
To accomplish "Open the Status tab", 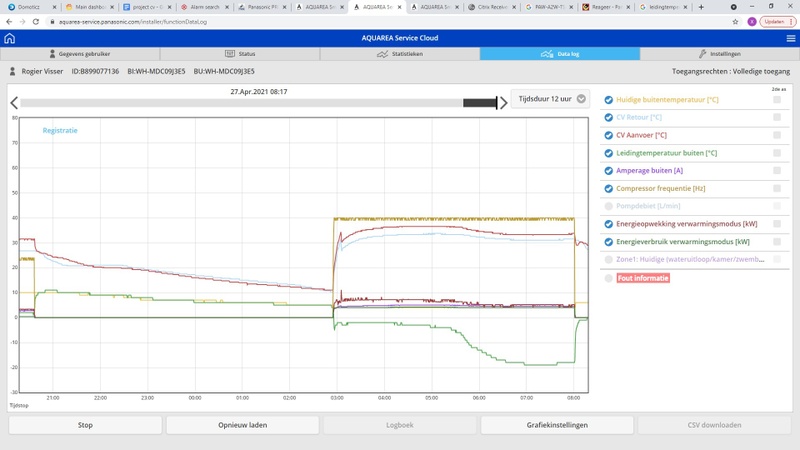I will coord(240,54).
